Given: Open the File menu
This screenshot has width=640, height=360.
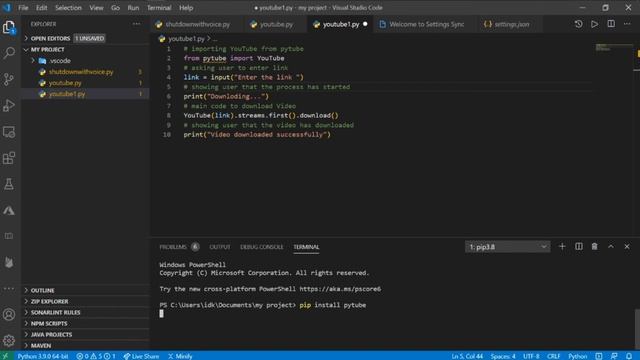Looking at the screenshot, I should (23, 8).
